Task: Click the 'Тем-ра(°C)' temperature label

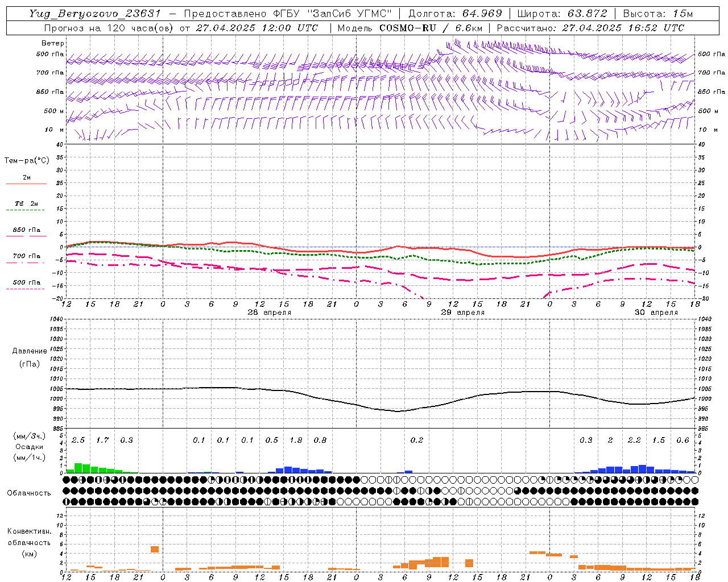Action: (x=27, y=161)
